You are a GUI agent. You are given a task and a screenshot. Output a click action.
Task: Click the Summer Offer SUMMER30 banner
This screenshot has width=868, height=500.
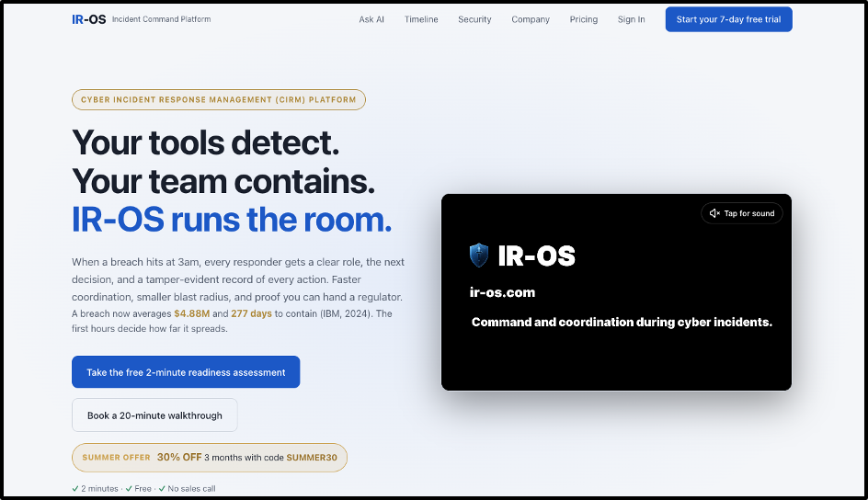[x=210, y=458]
